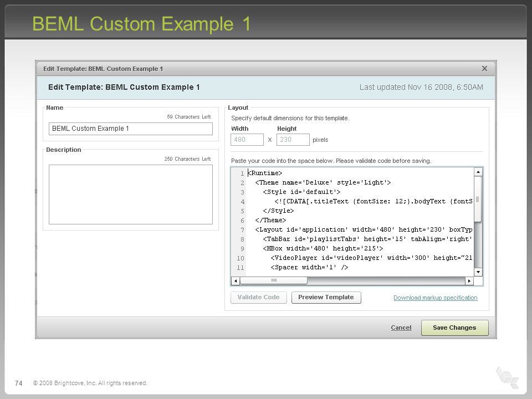This screenshot has height=399, width=532.
Task: Click the code editor scroll down arrow
Action: pos(478,272)
